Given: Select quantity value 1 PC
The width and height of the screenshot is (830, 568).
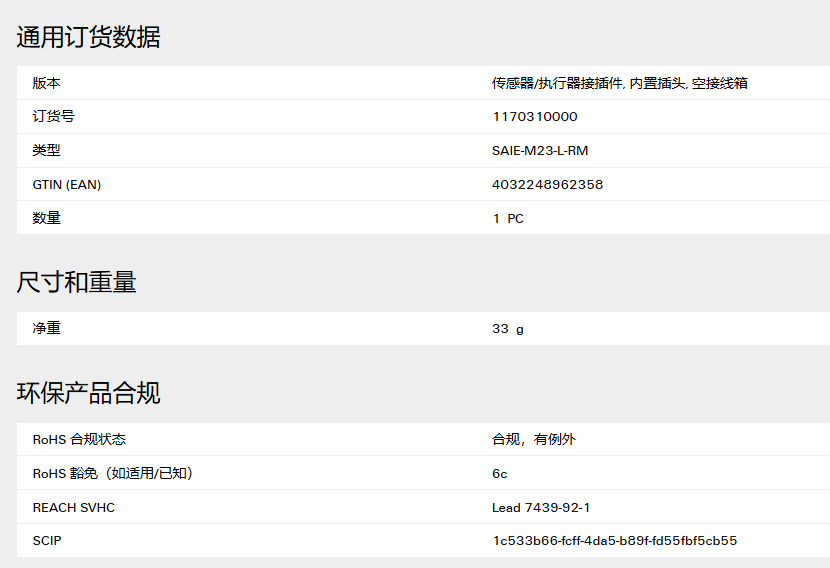Looking at the screenshot, I should coord(508,219).
